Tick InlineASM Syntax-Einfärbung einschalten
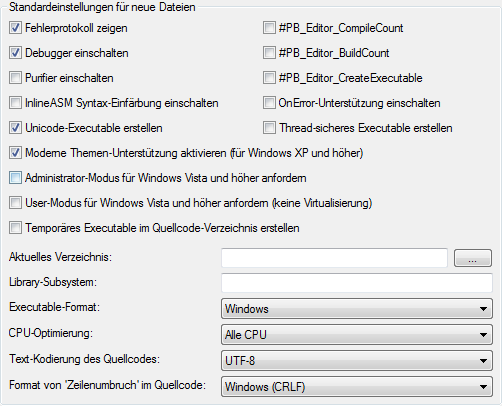This screenshot has width=502, height=406. coord(15,103)
